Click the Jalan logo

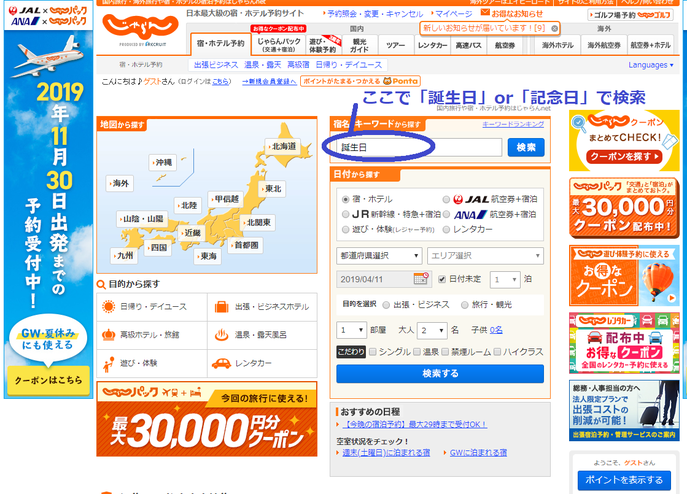coord(140,29)
